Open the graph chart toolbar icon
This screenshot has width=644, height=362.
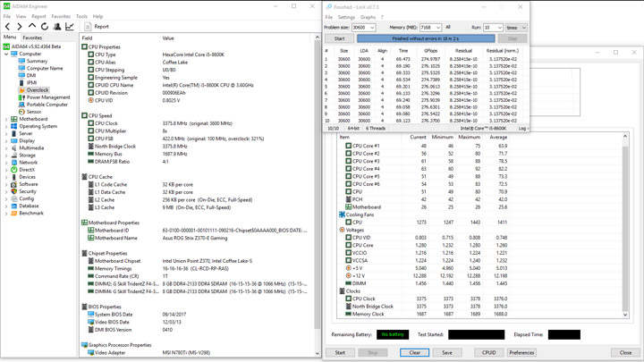pyautogui.click(x=70, y=27)
